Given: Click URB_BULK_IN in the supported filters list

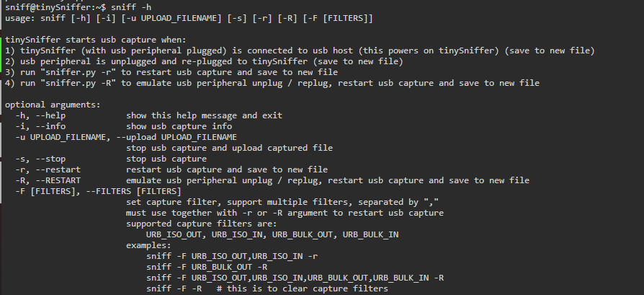Looking at the screenshot, I should [x=370, y=234].
